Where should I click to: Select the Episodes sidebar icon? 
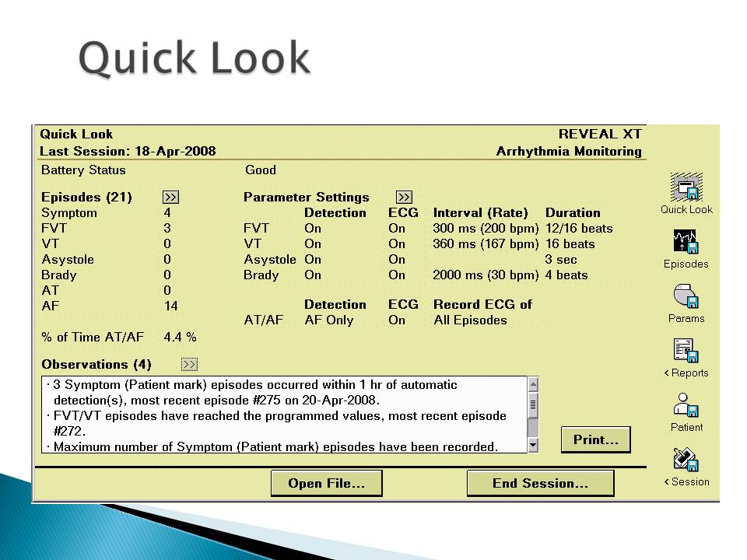pos(686,242)
